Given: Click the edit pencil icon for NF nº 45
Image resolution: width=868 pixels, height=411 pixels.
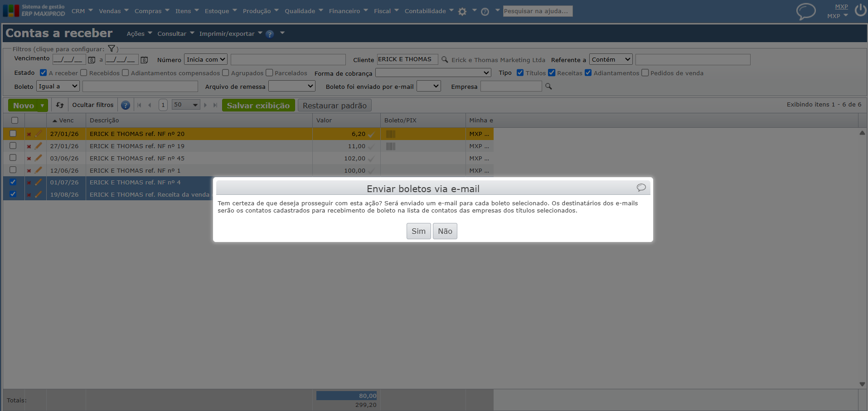Looking at the screenshot, I should 39,158.
